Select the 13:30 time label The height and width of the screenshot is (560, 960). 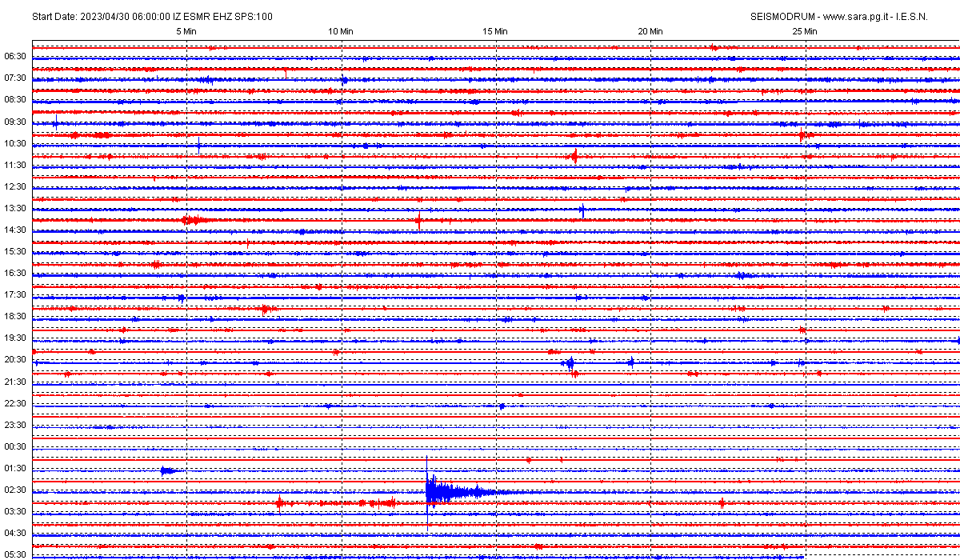point(15,209)
